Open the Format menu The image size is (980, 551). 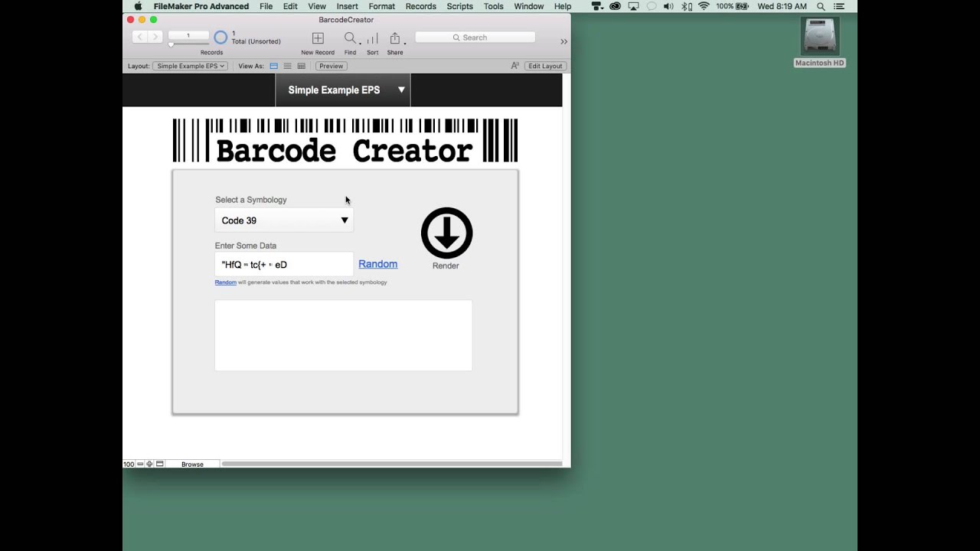381,6
